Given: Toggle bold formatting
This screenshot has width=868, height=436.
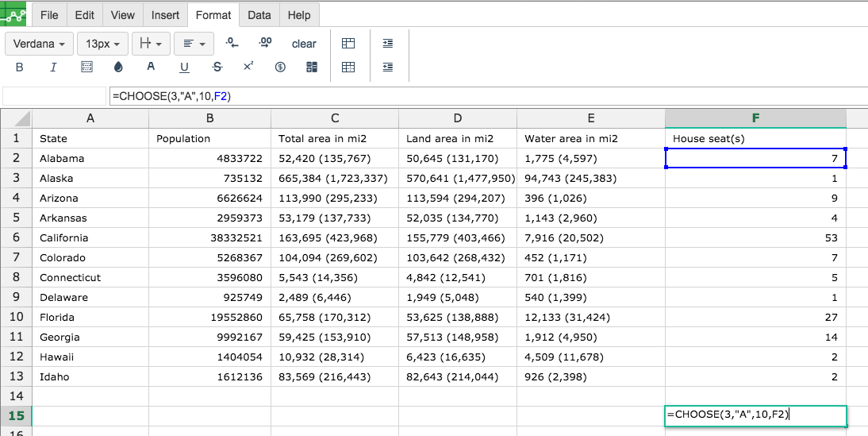Looking at the screenshot, I should (x=19, y=68).
